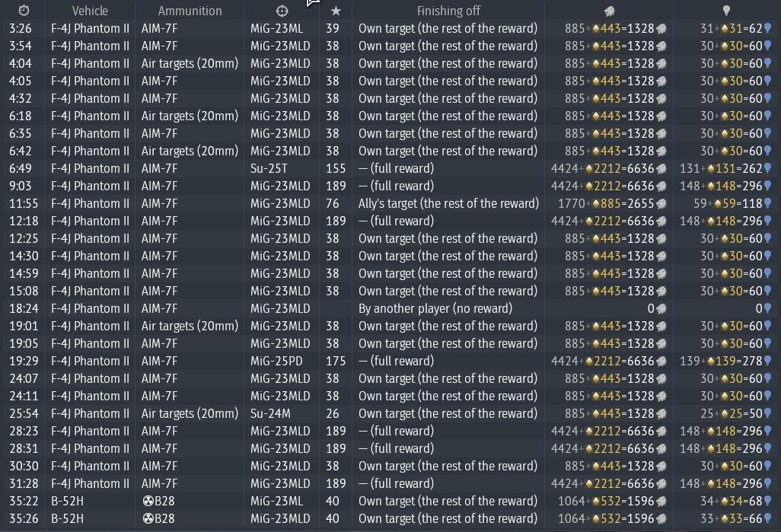Viewport: 781px width, 532px height.
Task: Click the Silver Lions icon column header
Action: click(x=609, y=11)
